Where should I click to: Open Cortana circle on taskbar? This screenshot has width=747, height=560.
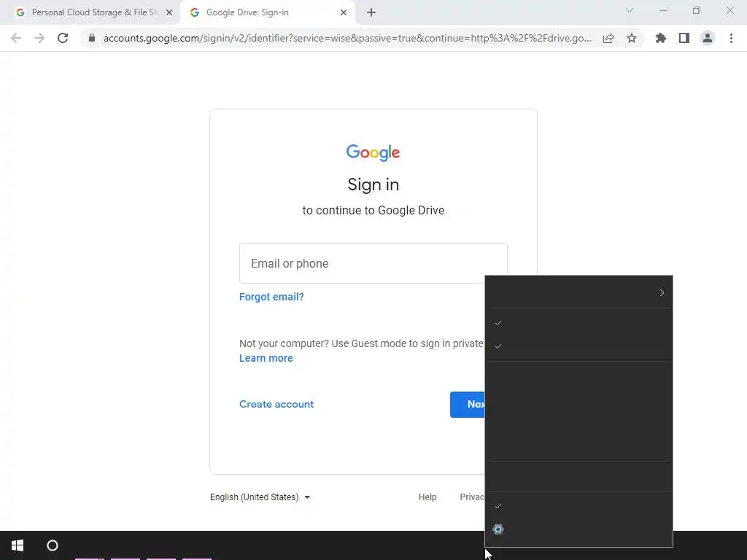click(x=53, y=545)
